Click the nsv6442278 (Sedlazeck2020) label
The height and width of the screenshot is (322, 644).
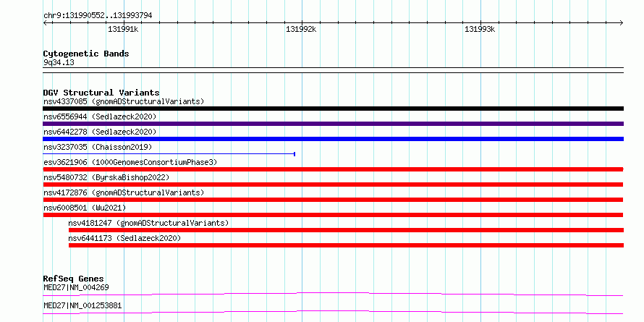(100, 132)
